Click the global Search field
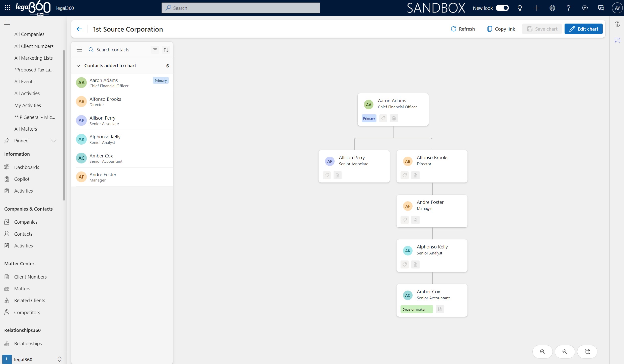The image size is (624, 364). pyautogui.click(x=241, y=8)
